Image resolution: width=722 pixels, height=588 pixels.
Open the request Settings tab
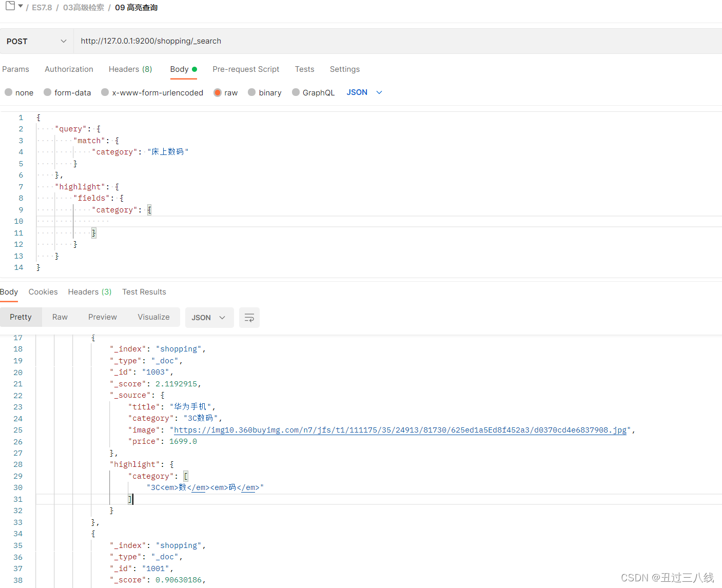[345, 69]
